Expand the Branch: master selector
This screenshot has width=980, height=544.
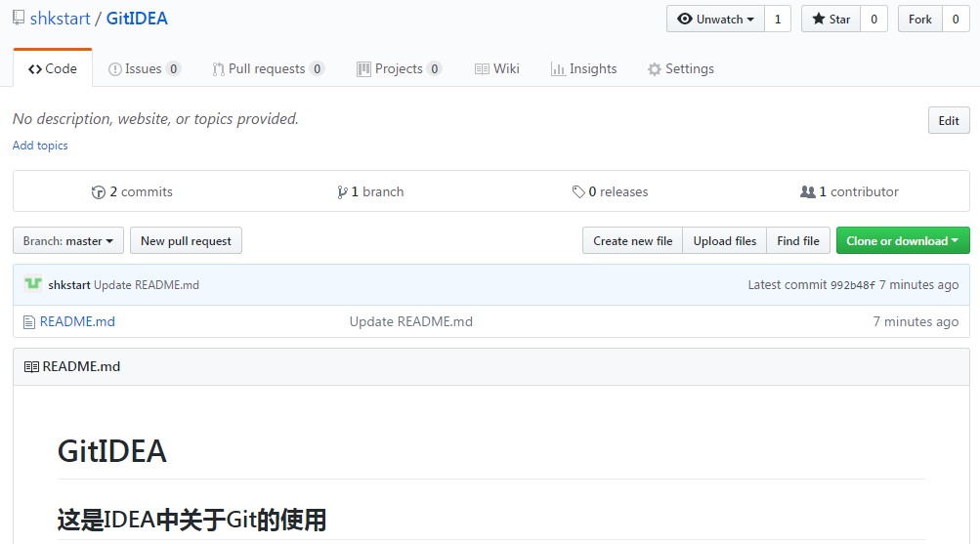click(68, 240)
